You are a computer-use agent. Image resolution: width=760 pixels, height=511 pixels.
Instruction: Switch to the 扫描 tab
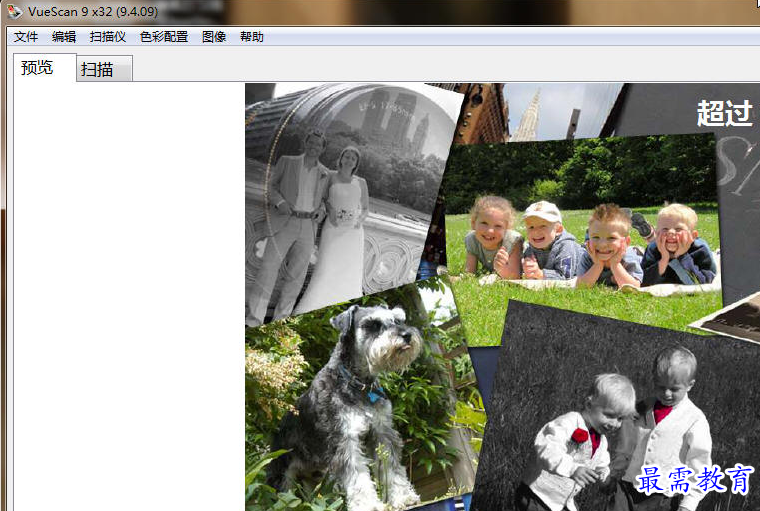click(104, 69)
